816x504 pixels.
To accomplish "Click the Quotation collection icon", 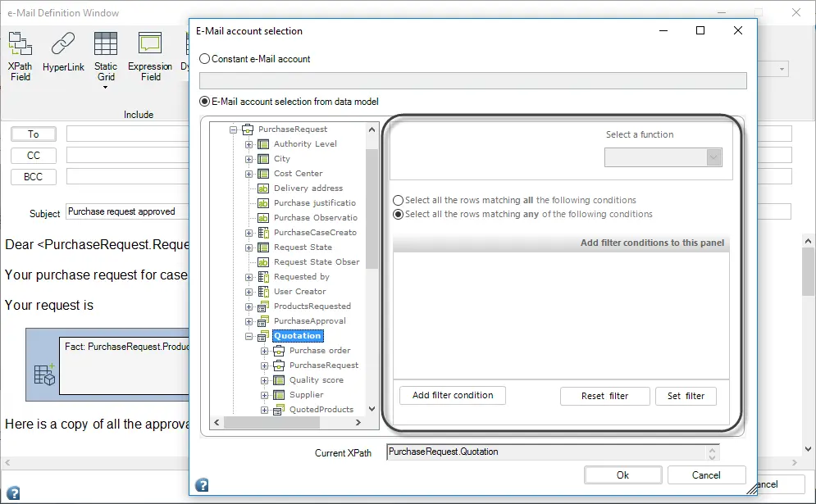I will tap(263, 336).
